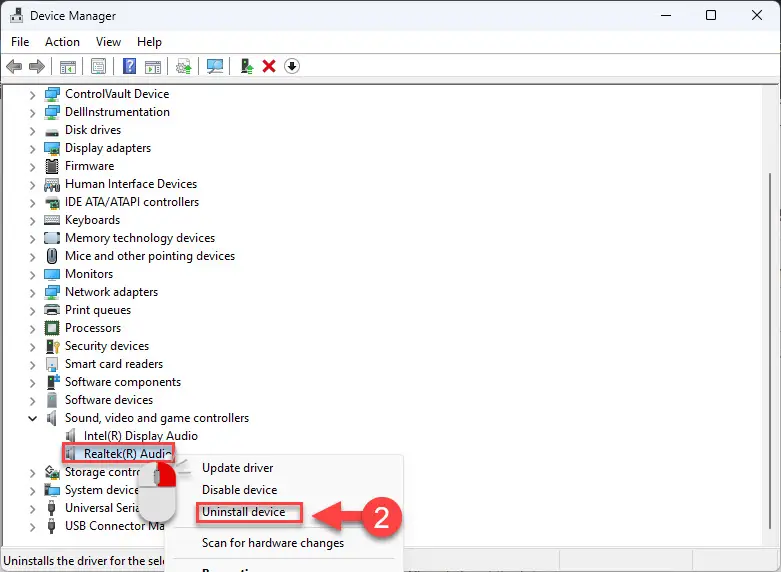Choose Uninstall device from context menu

(x=243, y=512)
